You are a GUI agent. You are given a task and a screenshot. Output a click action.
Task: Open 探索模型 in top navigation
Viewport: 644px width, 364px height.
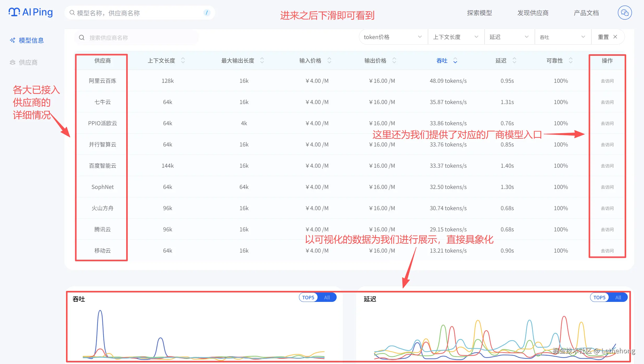point(479,13)
